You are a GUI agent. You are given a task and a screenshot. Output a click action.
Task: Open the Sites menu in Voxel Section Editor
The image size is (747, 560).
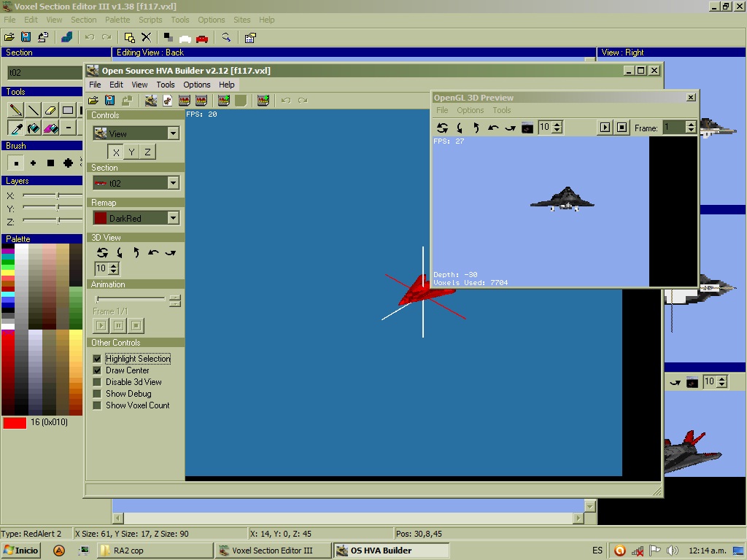242,20
